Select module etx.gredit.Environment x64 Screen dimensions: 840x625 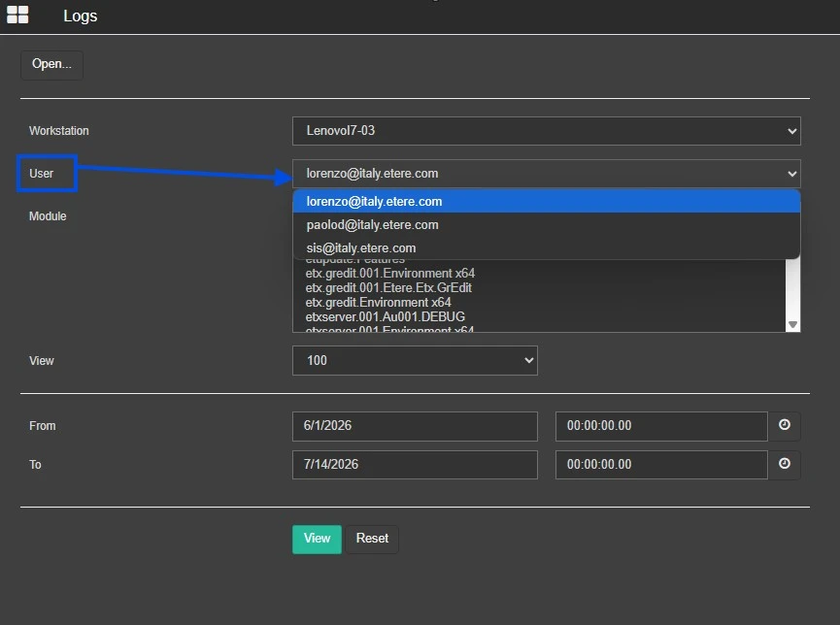tap(378, 302)
